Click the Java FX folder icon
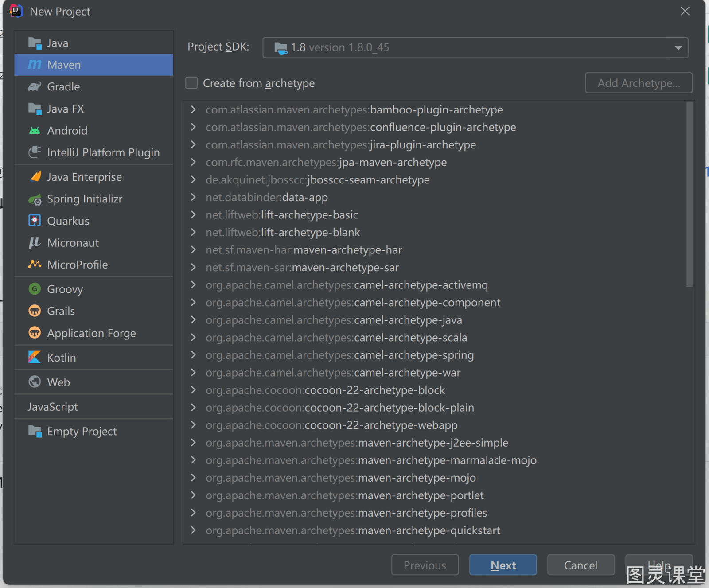The height and width of the screenshot is (588, 709). pos(35,109)
